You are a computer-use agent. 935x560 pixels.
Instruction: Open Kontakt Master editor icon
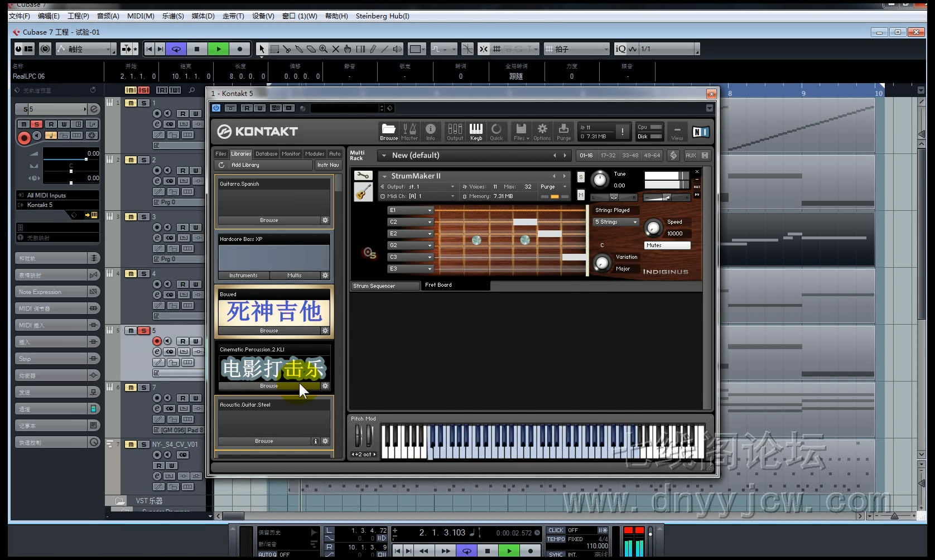[x=409, y=132]
